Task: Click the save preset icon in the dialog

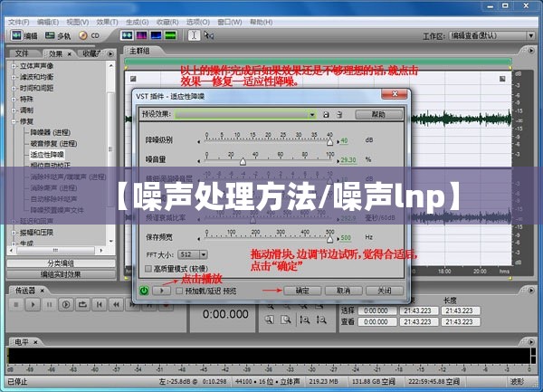Action: coord(326,114)
